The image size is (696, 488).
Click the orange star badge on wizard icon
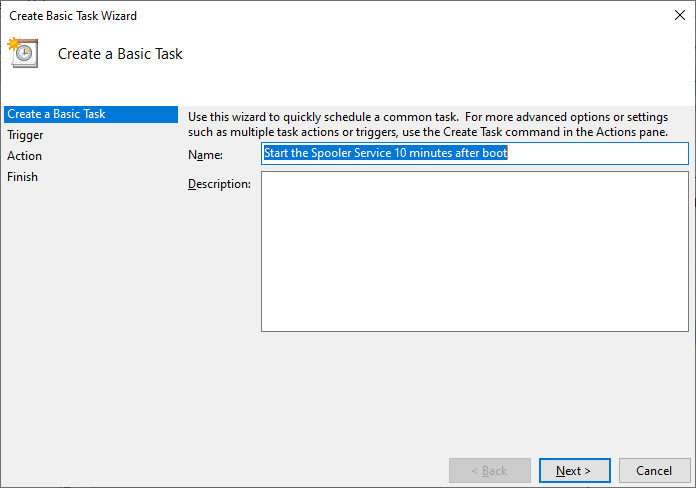coord(14,44)
